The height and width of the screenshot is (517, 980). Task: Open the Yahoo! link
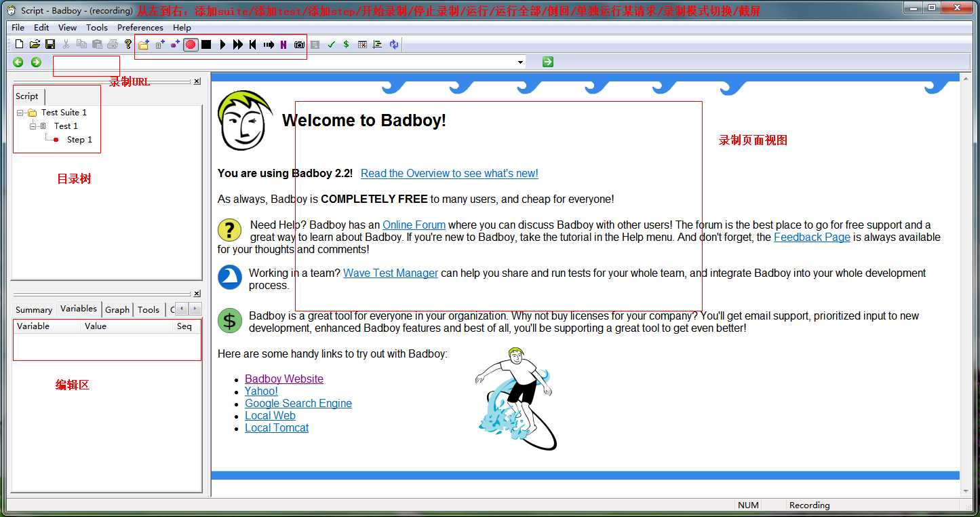(261, 391)
